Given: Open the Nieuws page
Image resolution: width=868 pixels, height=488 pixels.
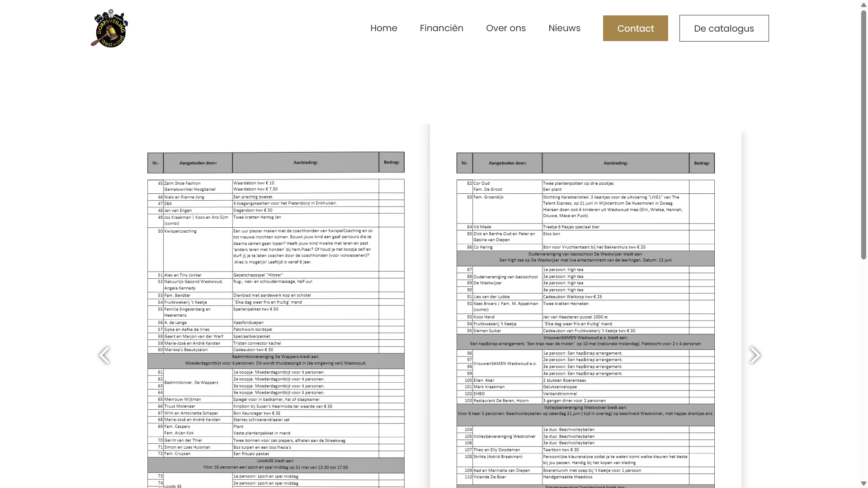Looking at the screenshot, I should click(x=564, y=28).
